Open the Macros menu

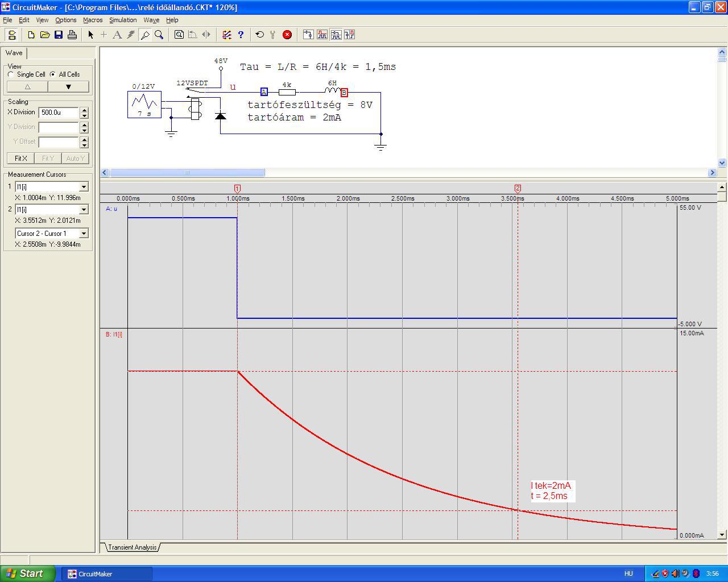93,20
